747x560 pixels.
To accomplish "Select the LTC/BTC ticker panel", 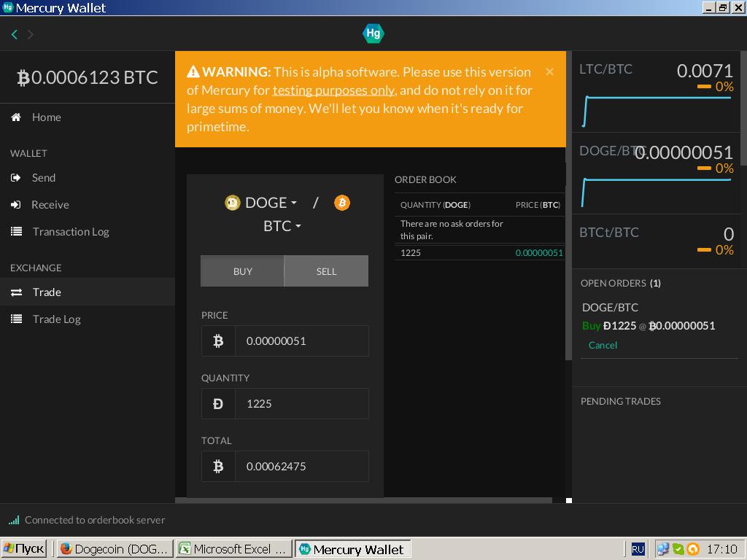I will pyautogui.click(x=656, y=91).
